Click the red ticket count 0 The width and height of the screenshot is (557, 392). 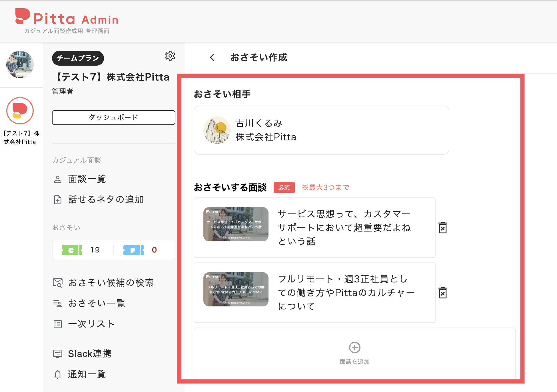pyautogui.click(x=154, y=250)
